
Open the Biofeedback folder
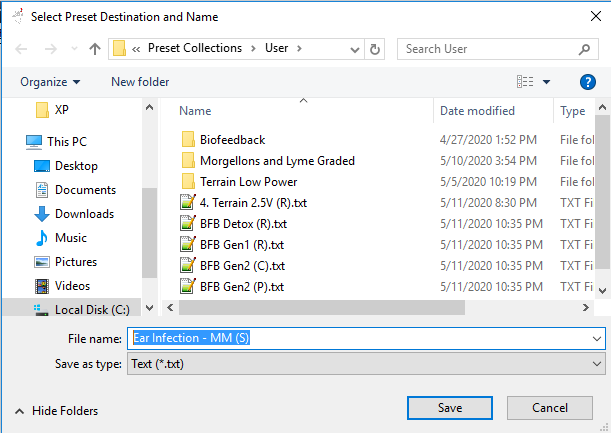(x=231, y=139)
